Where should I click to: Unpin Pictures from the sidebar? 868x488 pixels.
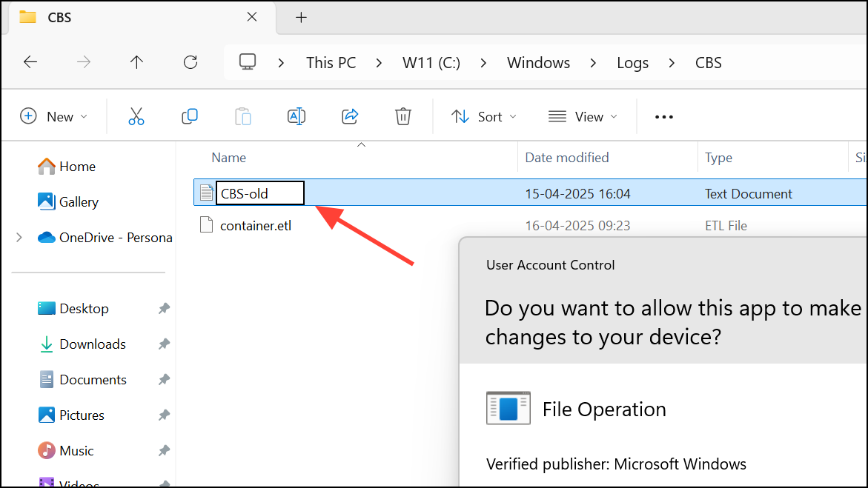[164, 415]
